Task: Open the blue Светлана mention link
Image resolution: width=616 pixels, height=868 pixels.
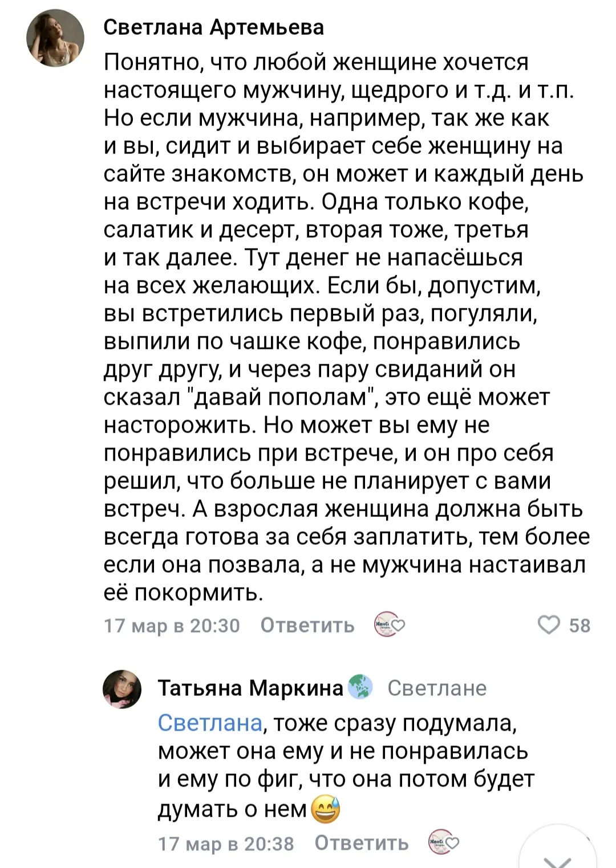Action: coord(209,723)
